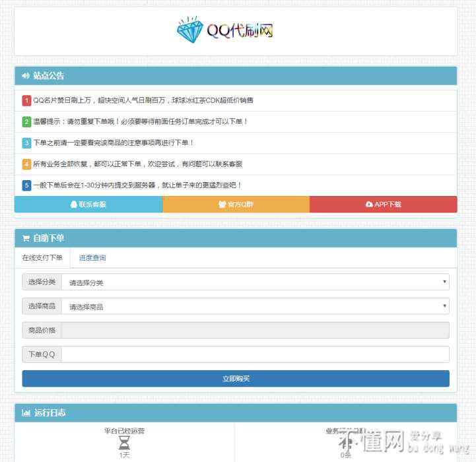This screenshot has width=476, height=462.
Task: Click the red number 1 announcement badge
Action: (x=26, y=100)
